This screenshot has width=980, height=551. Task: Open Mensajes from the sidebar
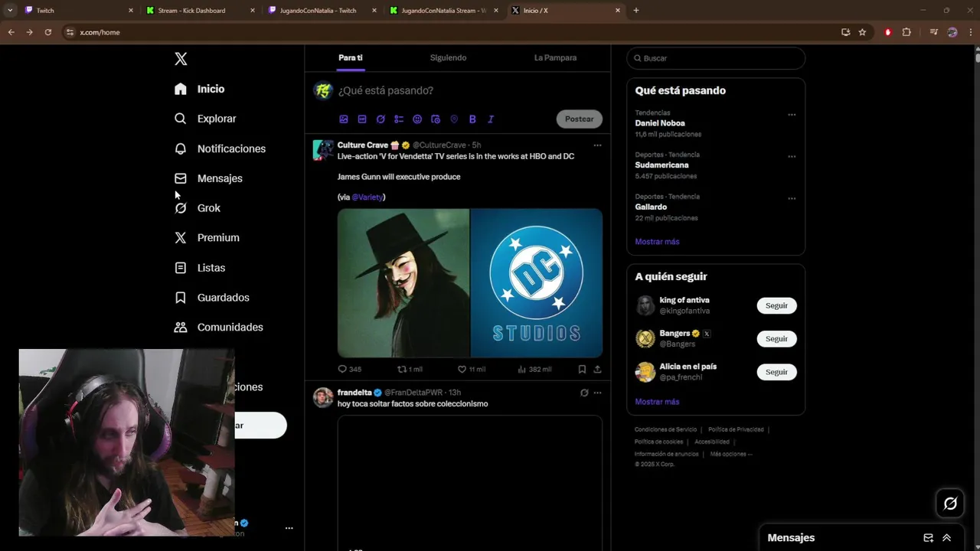pyautogui.click(x=208, y=178)
